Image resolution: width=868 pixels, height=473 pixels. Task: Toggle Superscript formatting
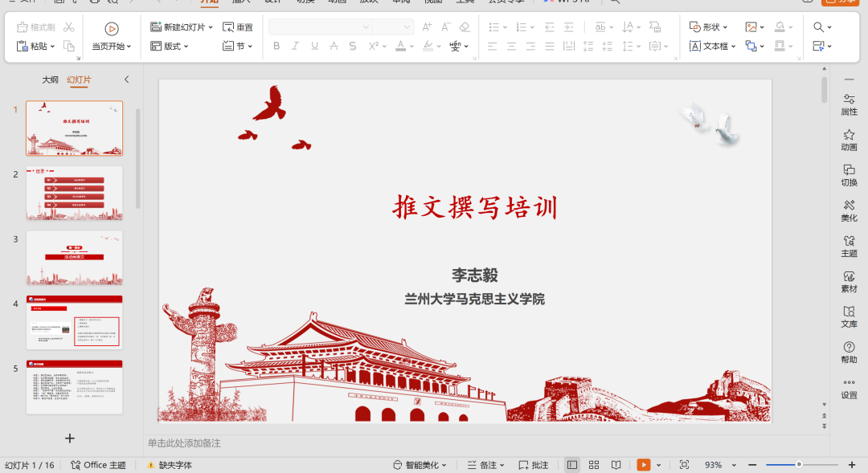374,46
